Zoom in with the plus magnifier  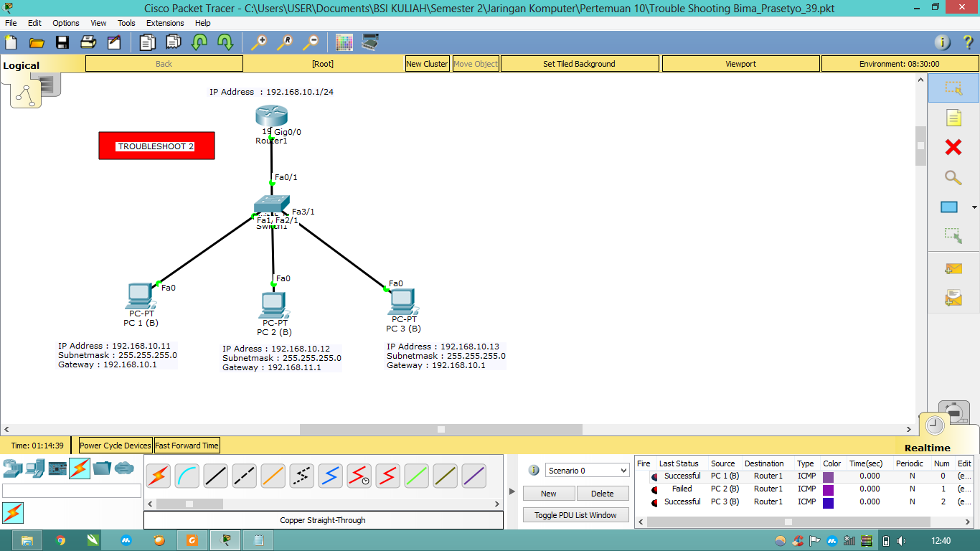point(258,42)
